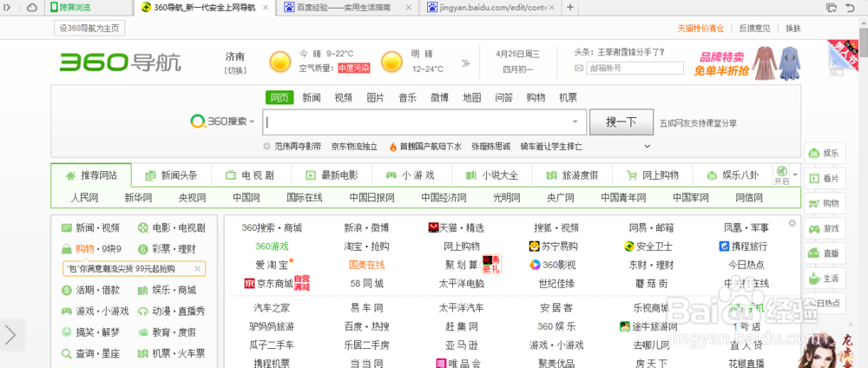Expand hot search topics chevron
Screen dimensions: 868x368
click(647, 147)
